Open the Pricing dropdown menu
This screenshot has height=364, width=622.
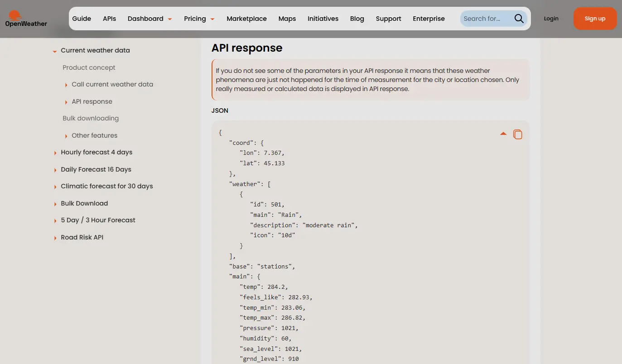click(x=199, y=19)
